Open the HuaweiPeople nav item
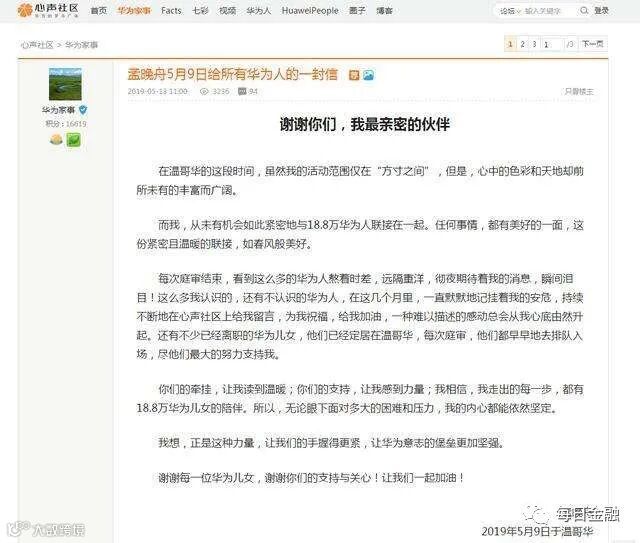Viewport: 640px width, 543px height. 310,11
